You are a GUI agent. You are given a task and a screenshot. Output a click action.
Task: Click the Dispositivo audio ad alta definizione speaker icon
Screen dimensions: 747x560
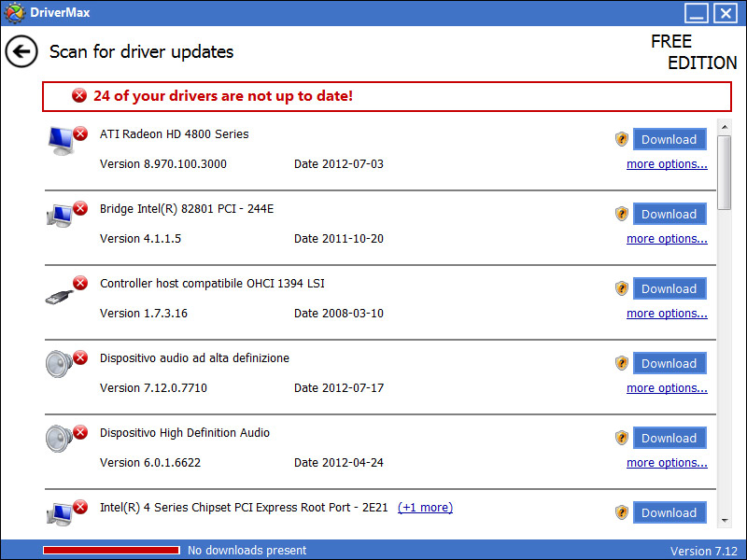pyautogui.click(x=61, y=364)
